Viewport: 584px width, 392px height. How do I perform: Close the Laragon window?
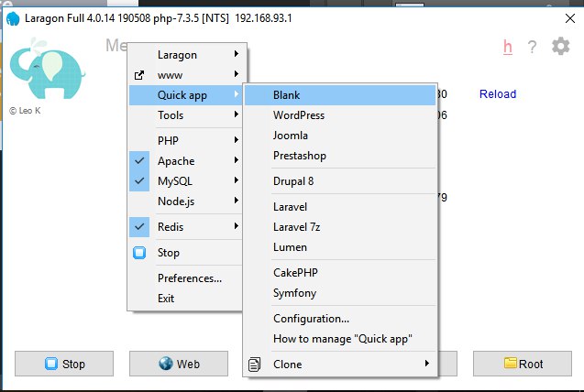tap(570, 18)
